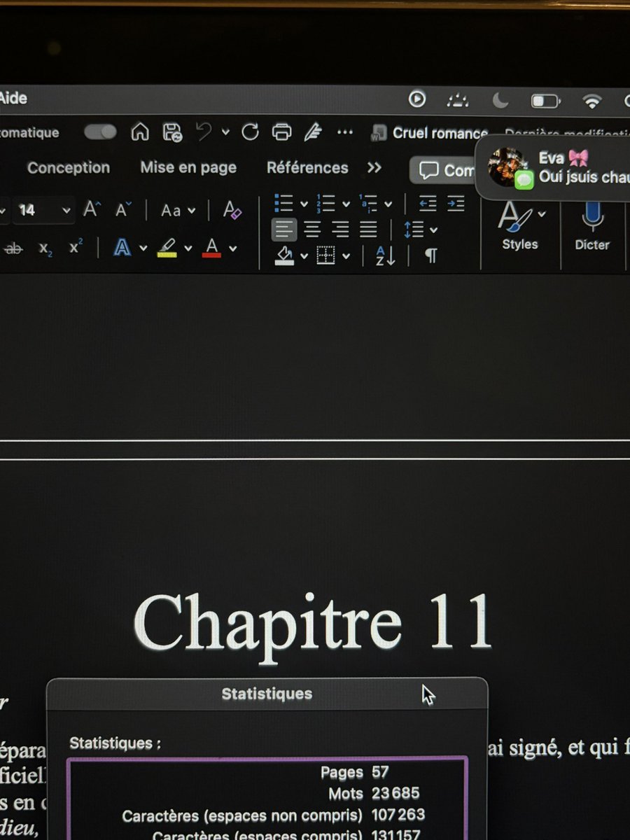Apply subscript formatting

coord(45,248)
